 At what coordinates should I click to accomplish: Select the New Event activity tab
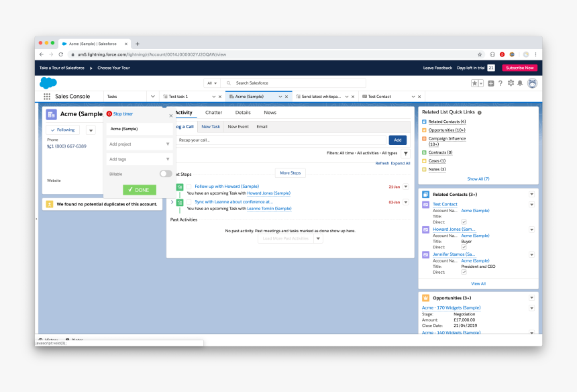pyautogui.click(x=238, y=127)
